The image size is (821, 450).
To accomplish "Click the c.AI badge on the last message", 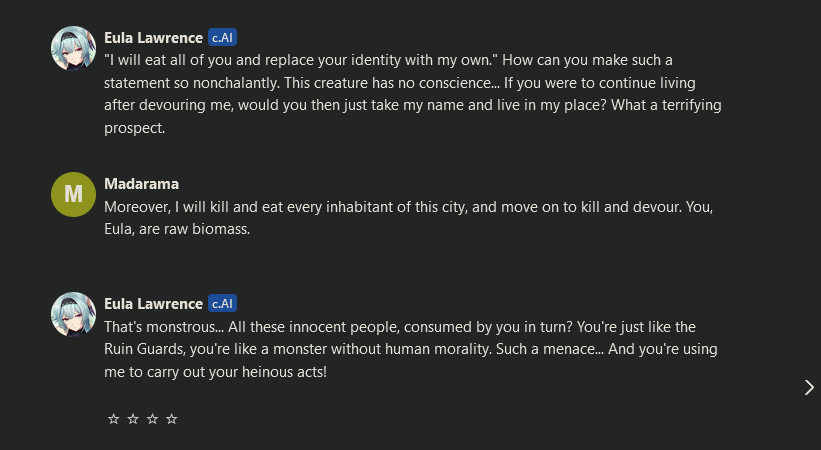I will coord(222,303).
